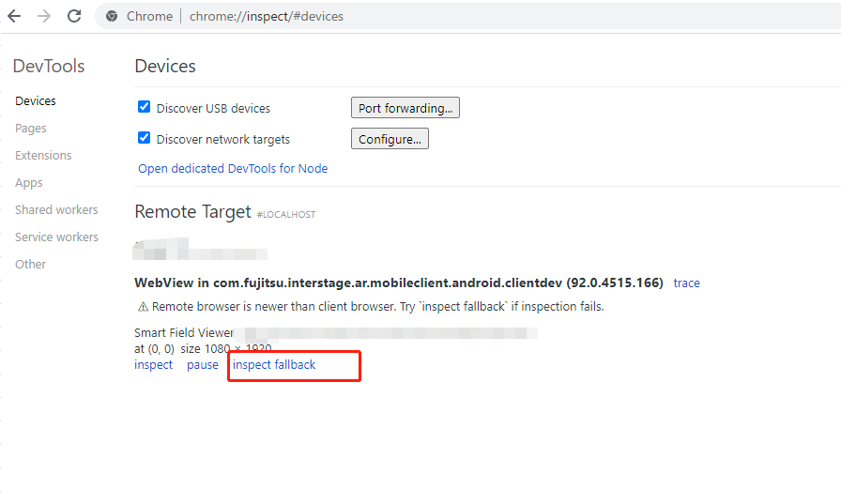Click the trace link for WebView
Image resolution: width=841 pixels, height=504 pixels.
point(686,283)
